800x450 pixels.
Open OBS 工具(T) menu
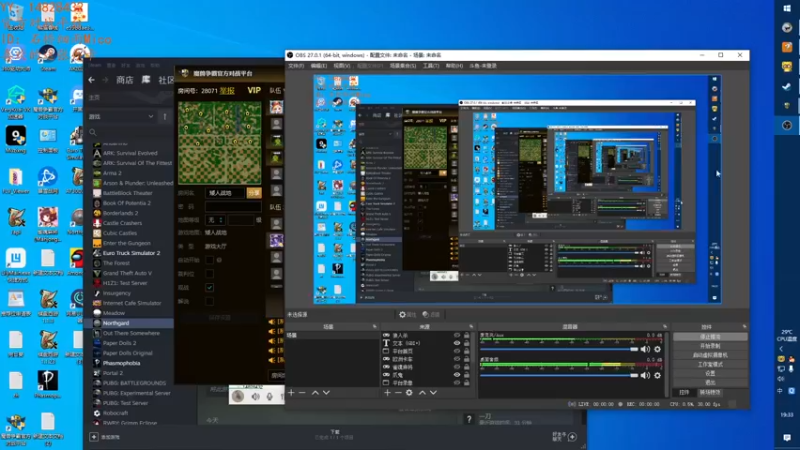(x=431, y=66)
